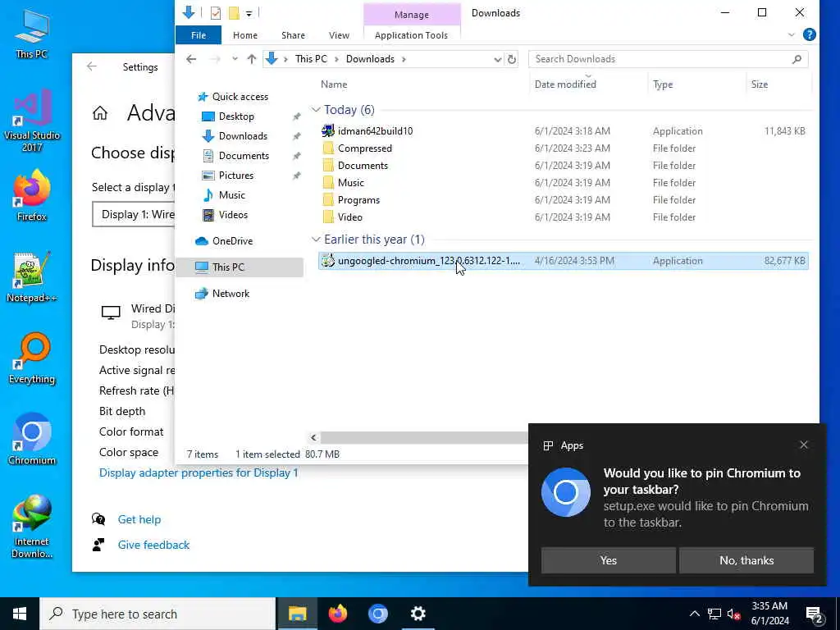Click the muted volume tray icon
The image size is (840, 630).
(733, 614)
